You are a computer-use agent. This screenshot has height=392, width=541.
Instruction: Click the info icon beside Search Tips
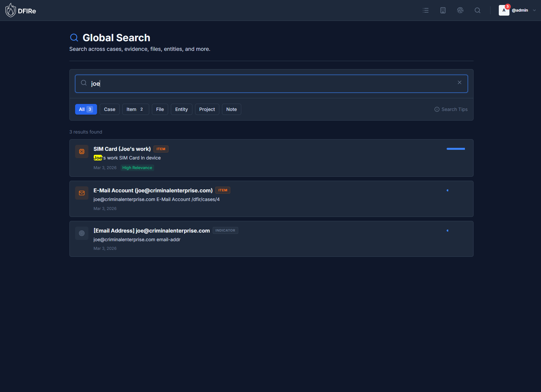436,109
